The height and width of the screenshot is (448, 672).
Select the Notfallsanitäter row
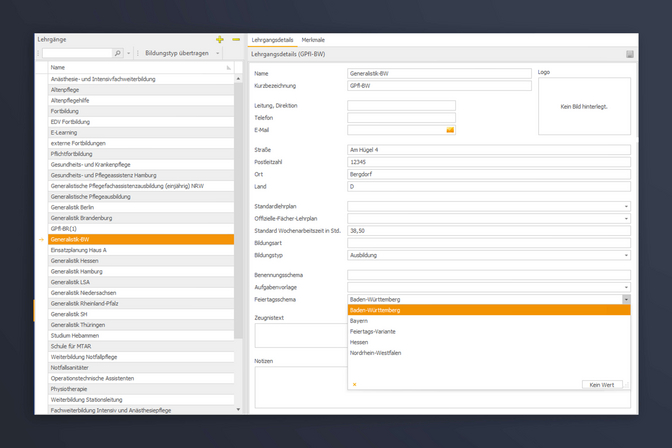pos(141,367)
